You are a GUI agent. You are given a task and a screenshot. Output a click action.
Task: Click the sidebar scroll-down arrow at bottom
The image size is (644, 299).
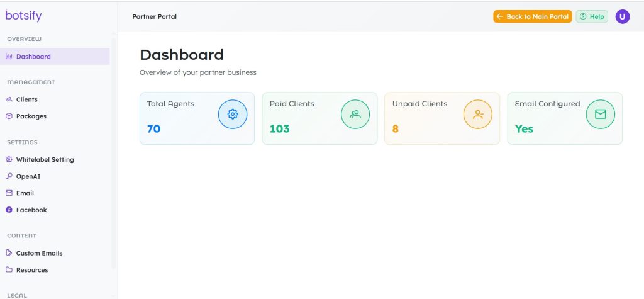(x=114, y=295)
